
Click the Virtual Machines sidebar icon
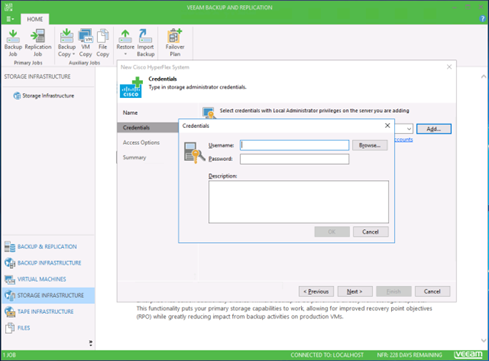coord(10,279)
